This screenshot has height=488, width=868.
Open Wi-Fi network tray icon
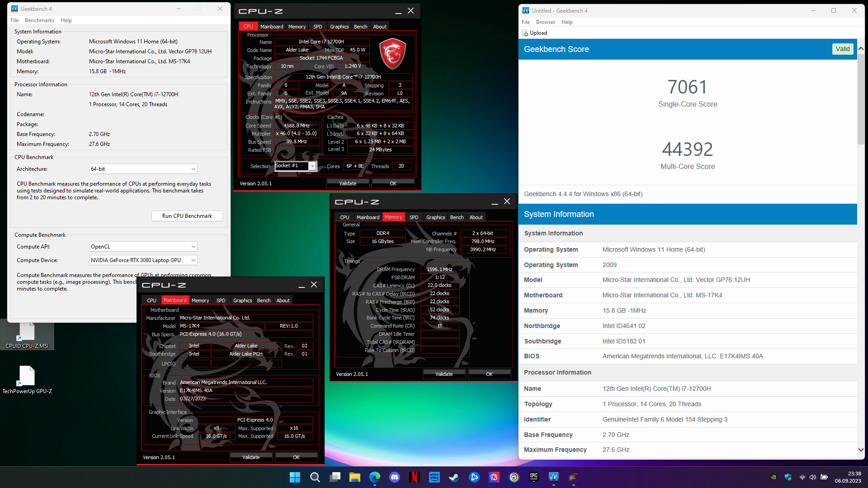coord(802,477)
